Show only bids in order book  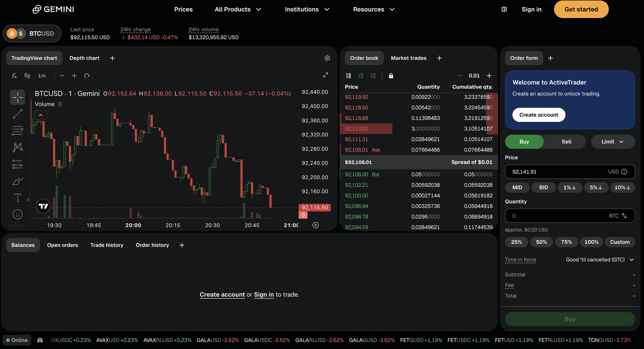[x=361, y=76]
